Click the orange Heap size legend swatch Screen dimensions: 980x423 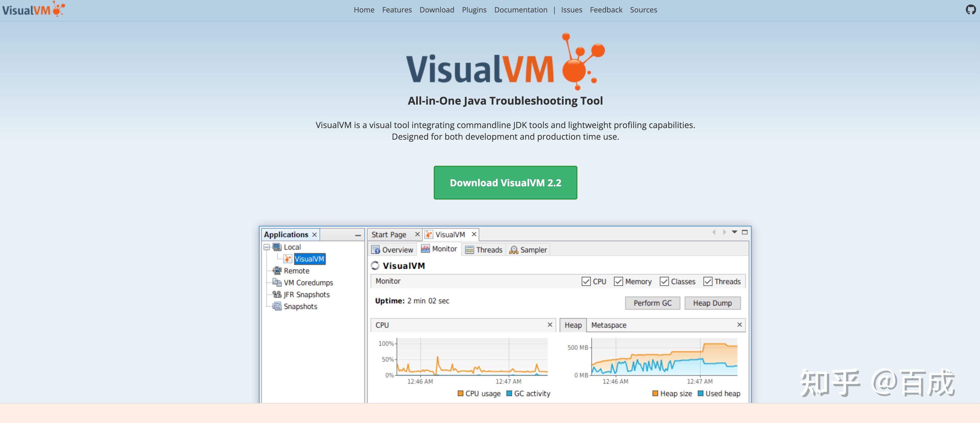655,393
